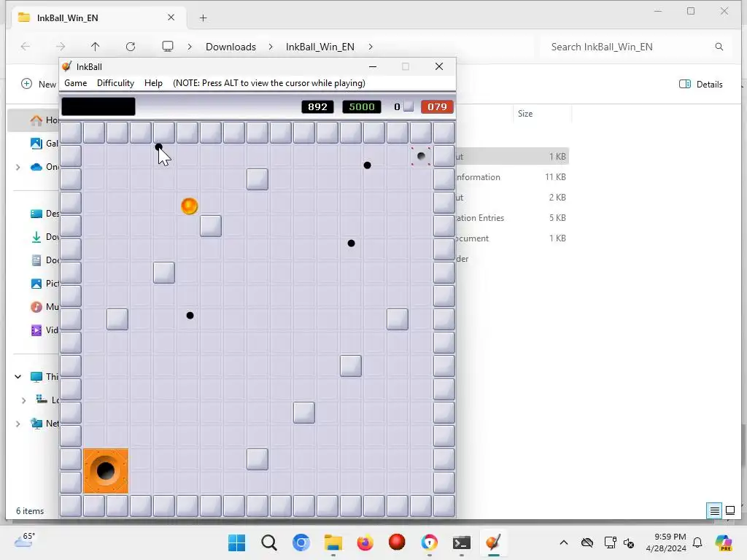
Task: Click the orange ball on the board
Action: (189, 206)
